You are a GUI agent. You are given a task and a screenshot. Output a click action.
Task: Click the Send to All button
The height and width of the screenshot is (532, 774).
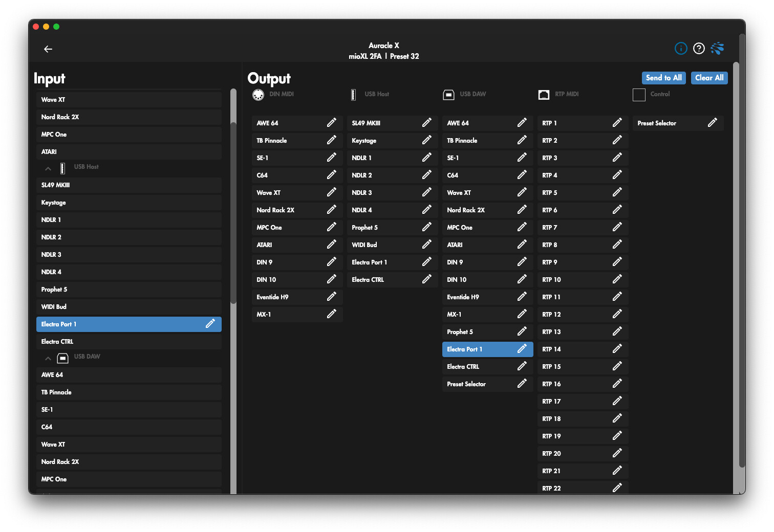(x=664, y=78)
